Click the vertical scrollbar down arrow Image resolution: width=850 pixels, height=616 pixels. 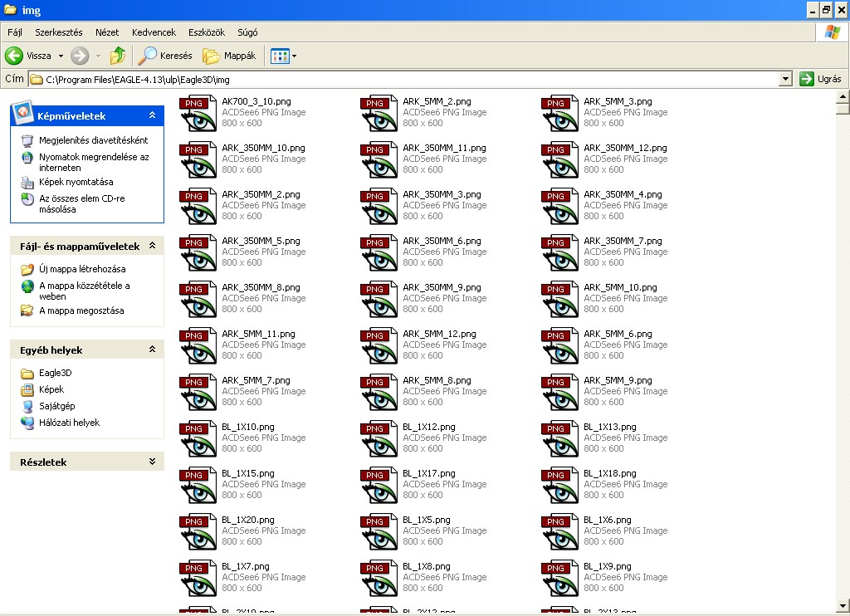point(843,606)
